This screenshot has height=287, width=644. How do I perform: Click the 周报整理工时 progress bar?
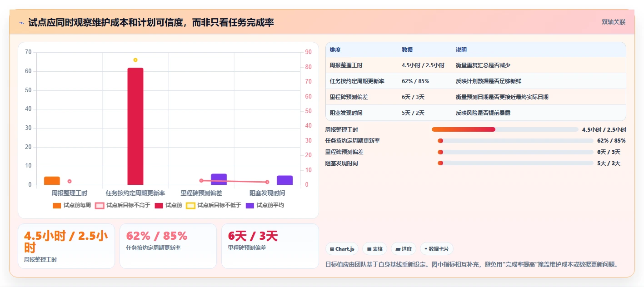point(505,129)
